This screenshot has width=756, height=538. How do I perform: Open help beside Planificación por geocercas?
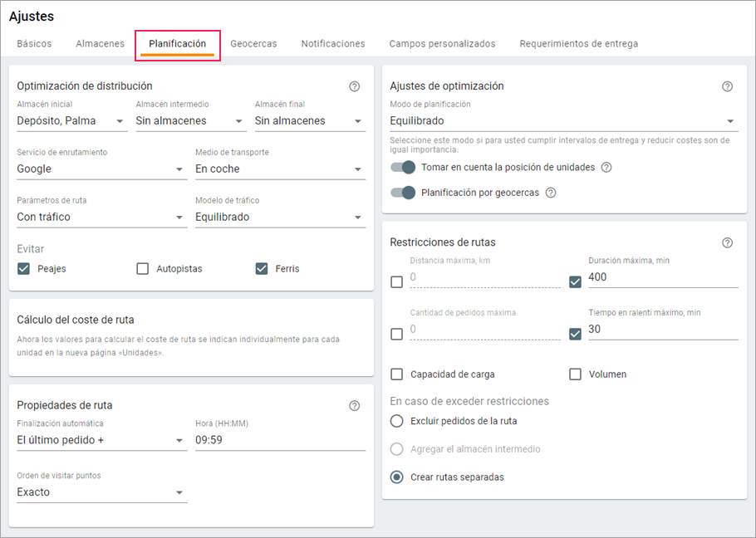tap(550, 193)
